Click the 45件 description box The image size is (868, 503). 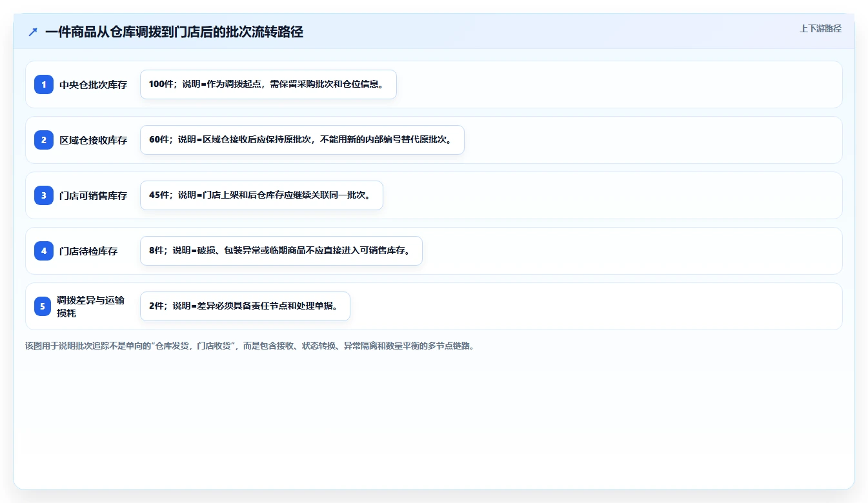pos(261,195)
